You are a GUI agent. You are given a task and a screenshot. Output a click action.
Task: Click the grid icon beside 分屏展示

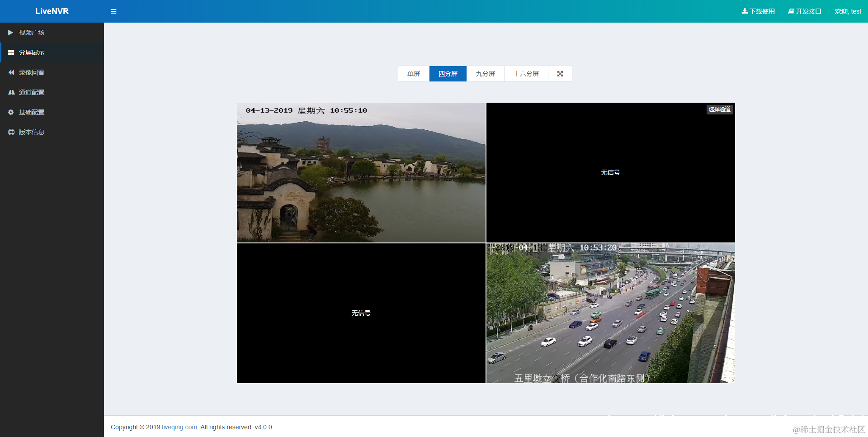[11, 52]
